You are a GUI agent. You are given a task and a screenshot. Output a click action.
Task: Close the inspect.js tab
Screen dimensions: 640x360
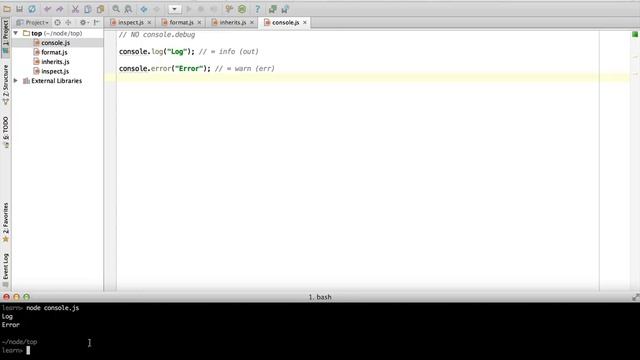(149, 22)
